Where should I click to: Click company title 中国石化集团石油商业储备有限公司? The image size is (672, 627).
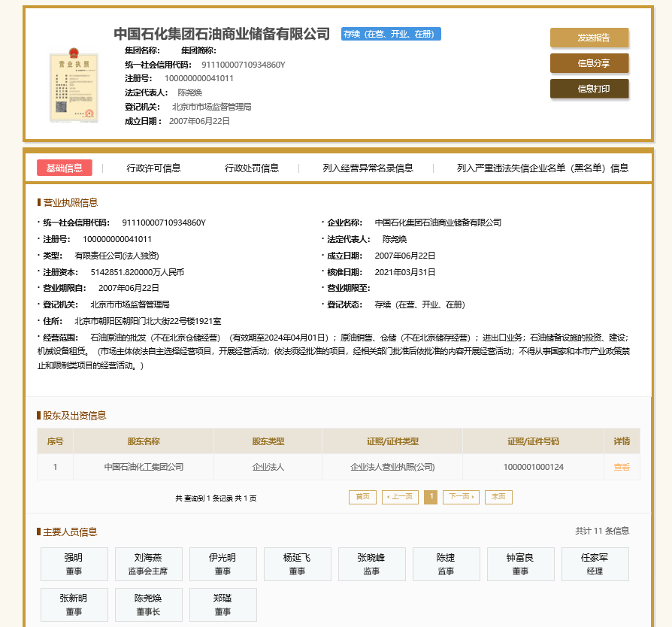click(222, 34)
